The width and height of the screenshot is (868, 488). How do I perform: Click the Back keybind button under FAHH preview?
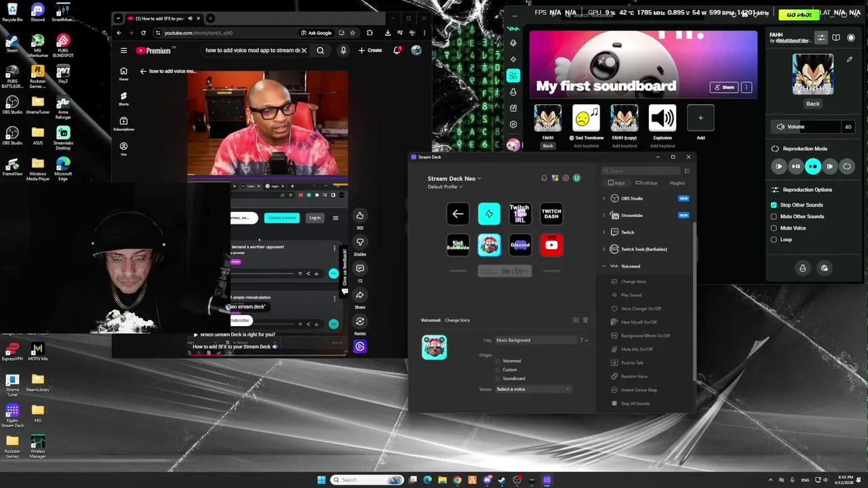point(813,104)
